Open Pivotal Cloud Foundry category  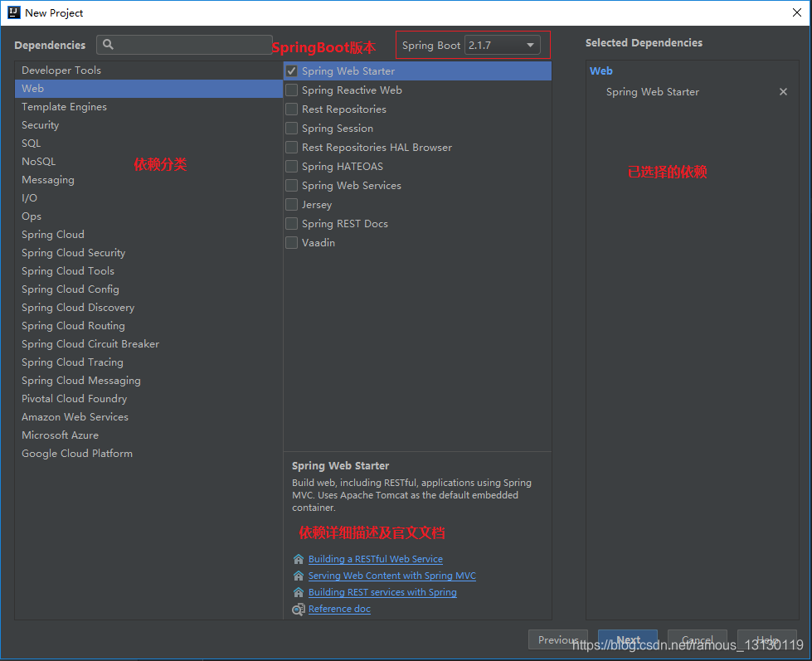[148, 399]
